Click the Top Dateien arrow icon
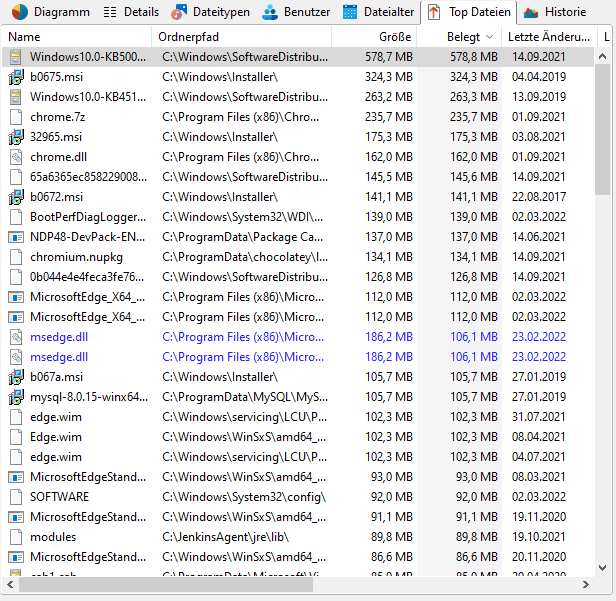The image size is (616, 601). point(434,12)
